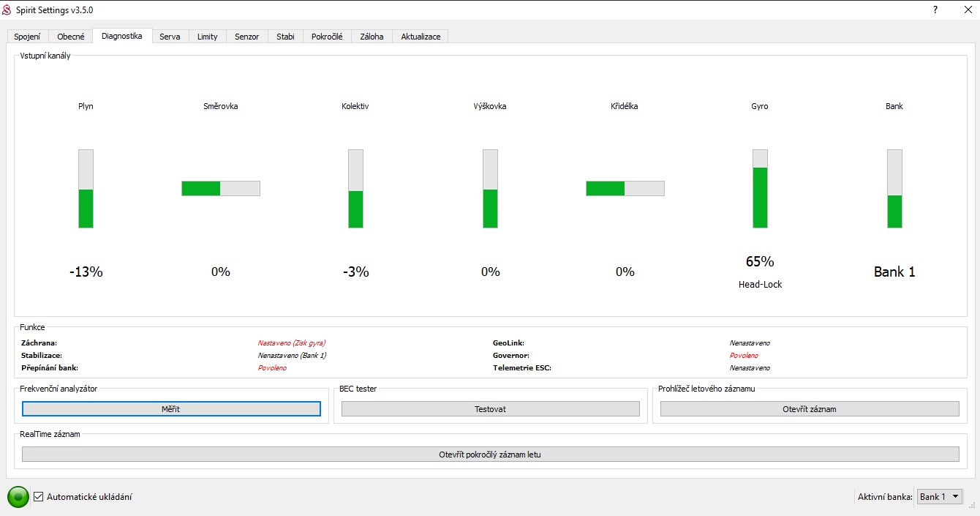Open the Obecné tab
The image size is (980, 516).
(71, 37)
